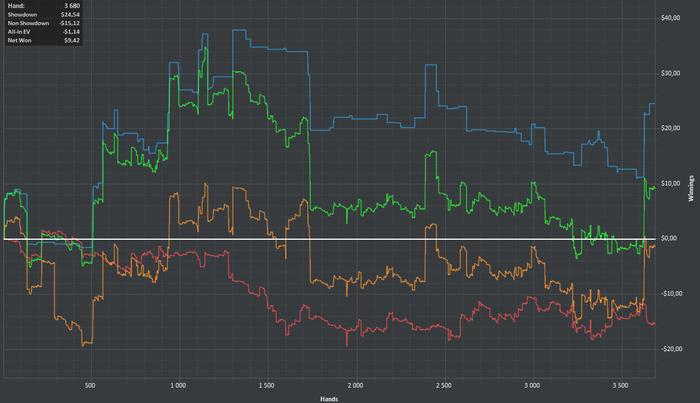Click the Showdown value $24,54
The width and height of the screenshot is (700, 403).
tap(70, 15)
